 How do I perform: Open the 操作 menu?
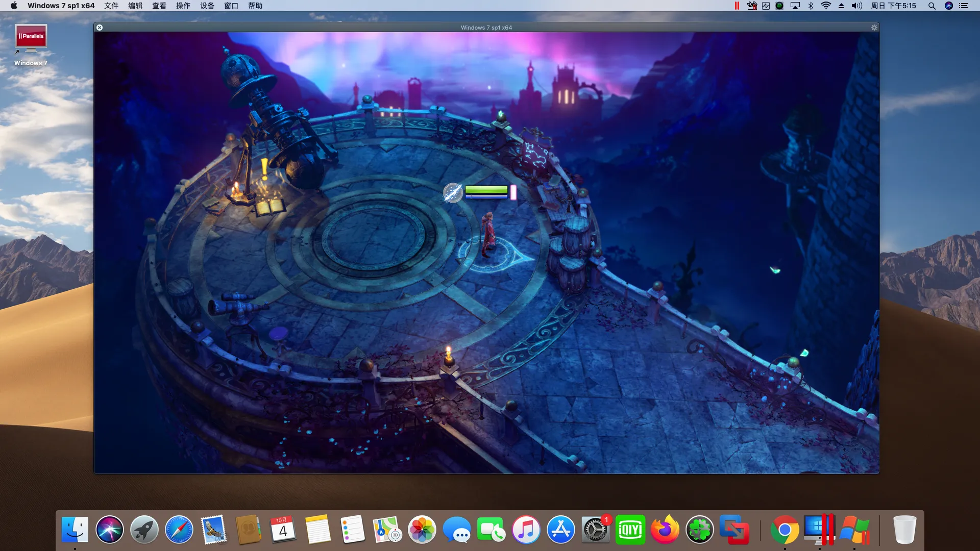(183, 6)
